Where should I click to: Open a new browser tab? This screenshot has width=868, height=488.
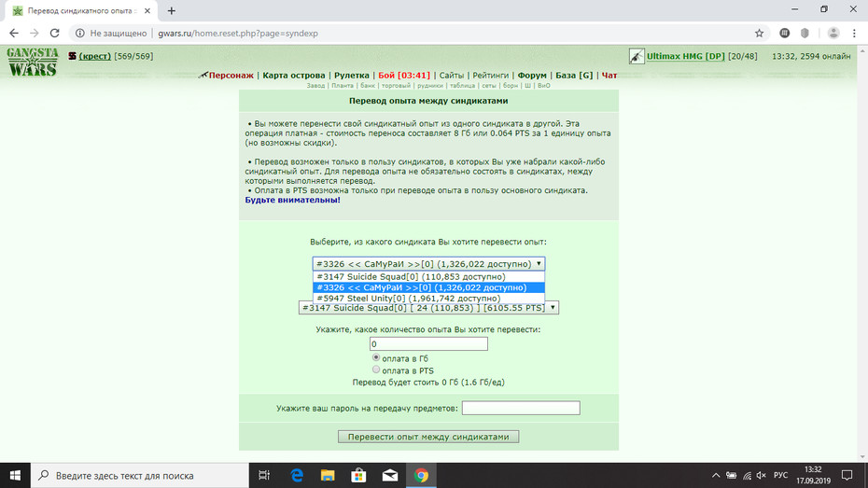point(172,10)
